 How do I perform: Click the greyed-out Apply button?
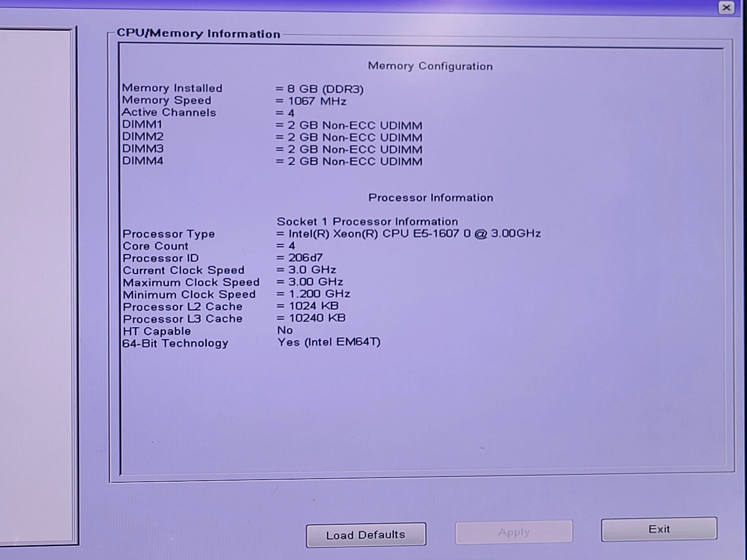click(514, 532)
